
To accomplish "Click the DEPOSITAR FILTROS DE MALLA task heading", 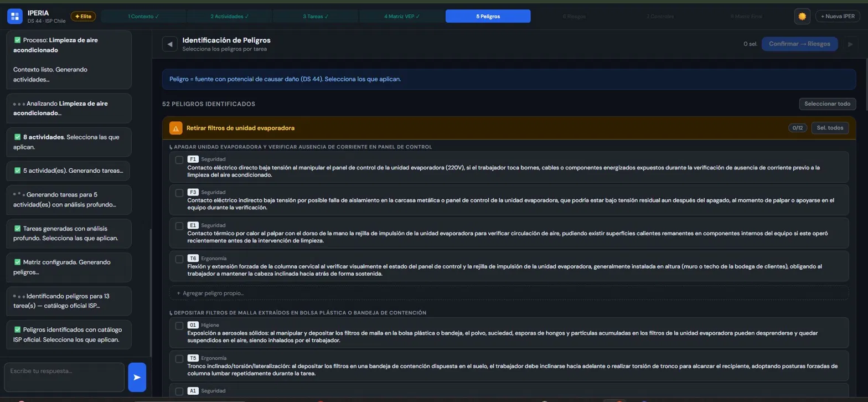I will (x=300, y=313).
